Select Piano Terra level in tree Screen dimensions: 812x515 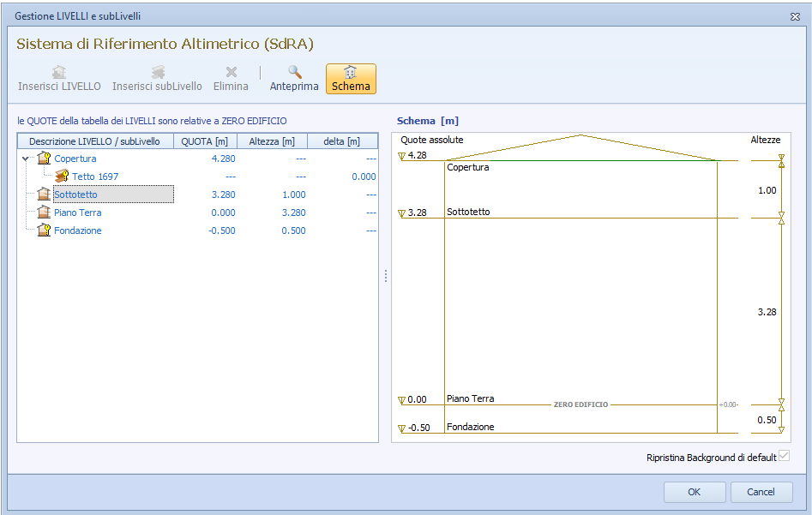(77, 213)
